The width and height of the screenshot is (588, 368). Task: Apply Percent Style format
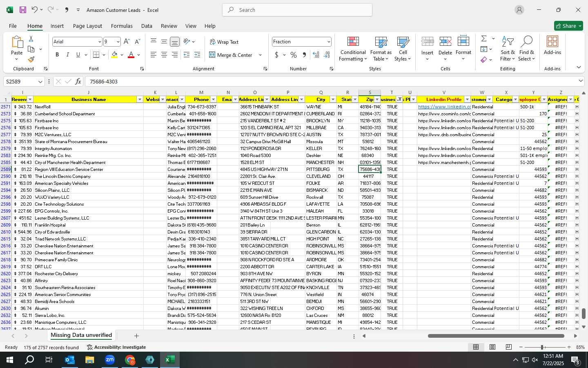294,55
